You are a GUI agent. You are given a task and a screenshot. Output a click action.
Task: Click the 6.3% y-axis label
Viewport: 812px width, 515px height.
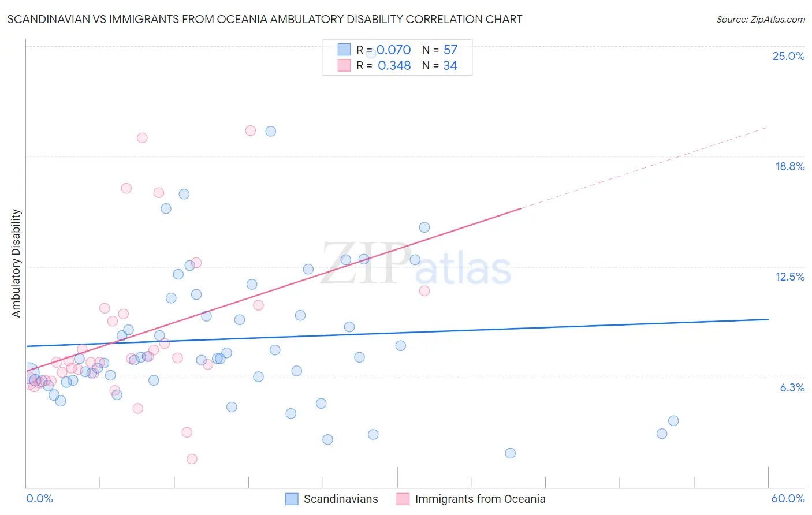coord(792,387)
